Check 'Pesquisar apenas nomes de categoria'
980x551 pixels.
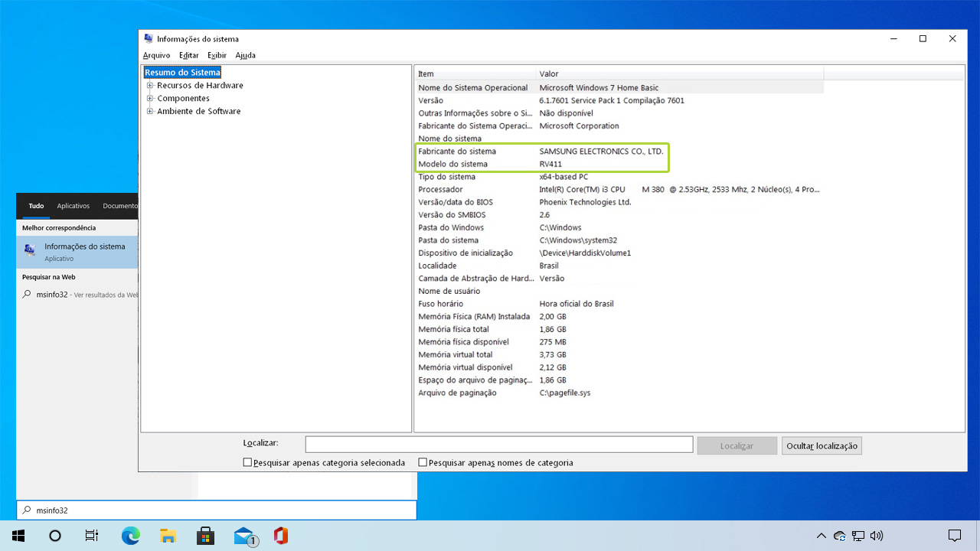click(x=423, y=462)
